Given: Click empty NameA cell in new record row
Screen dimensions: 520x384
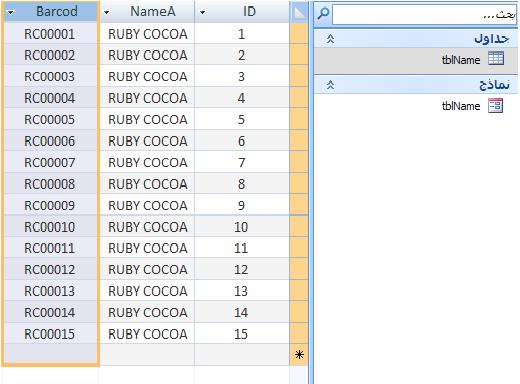Looking at the screenshot, I should (x=147, y=354).
